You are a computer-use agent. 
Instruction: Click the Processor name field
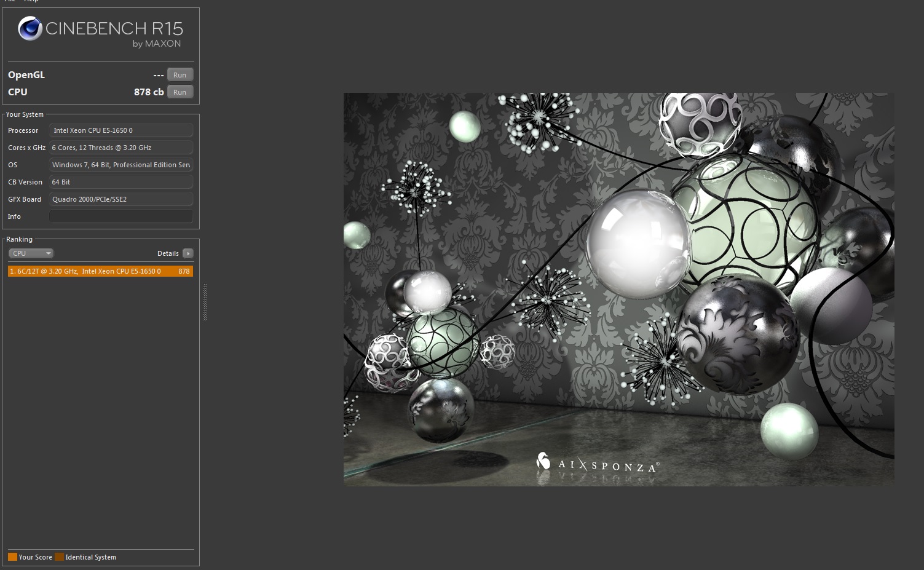[120, 130]
